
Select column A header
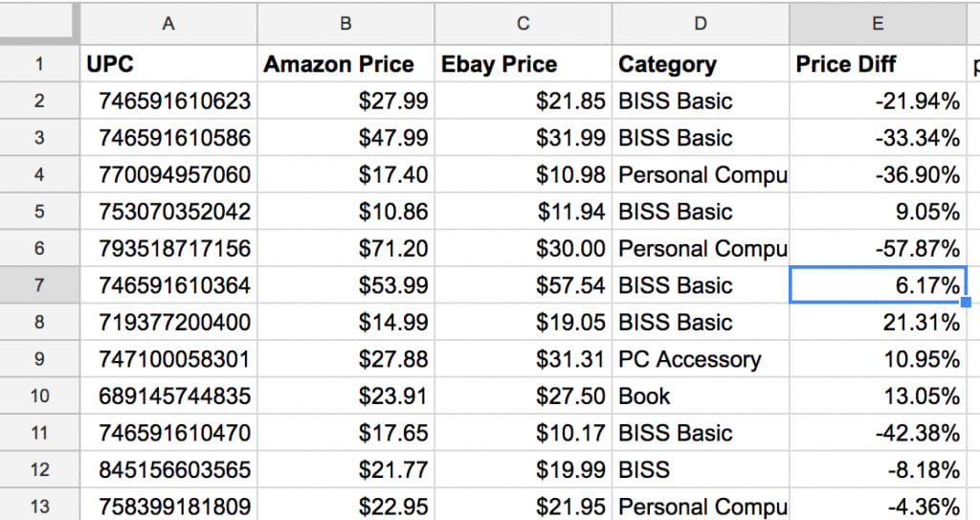click(x=168, y=24)
